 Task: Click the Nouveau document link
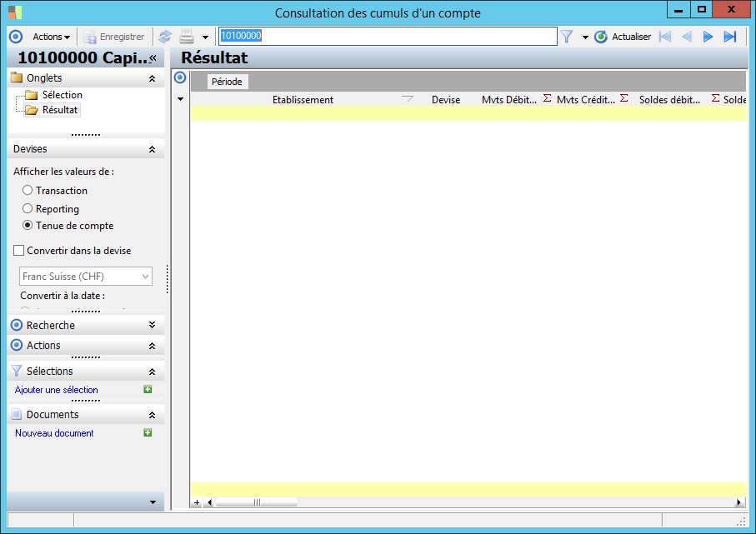[x=54, y=433]
